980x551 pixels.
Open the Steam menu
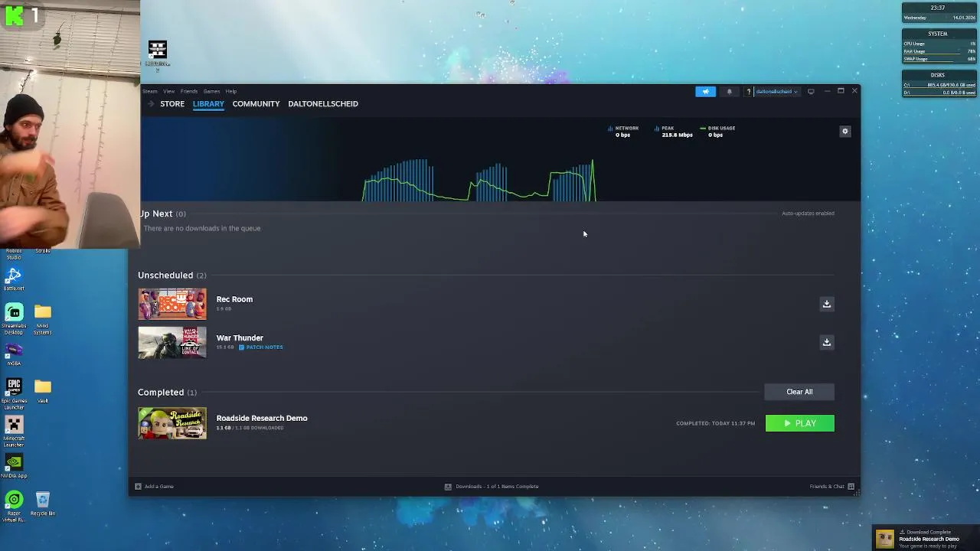point(149,91)
